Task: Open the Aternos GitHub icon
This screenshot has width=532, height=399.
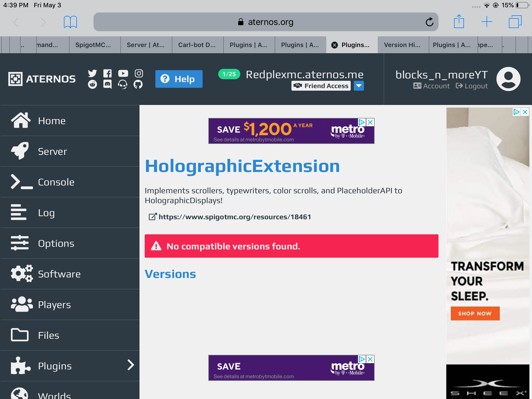Action: tap(138, 84)
